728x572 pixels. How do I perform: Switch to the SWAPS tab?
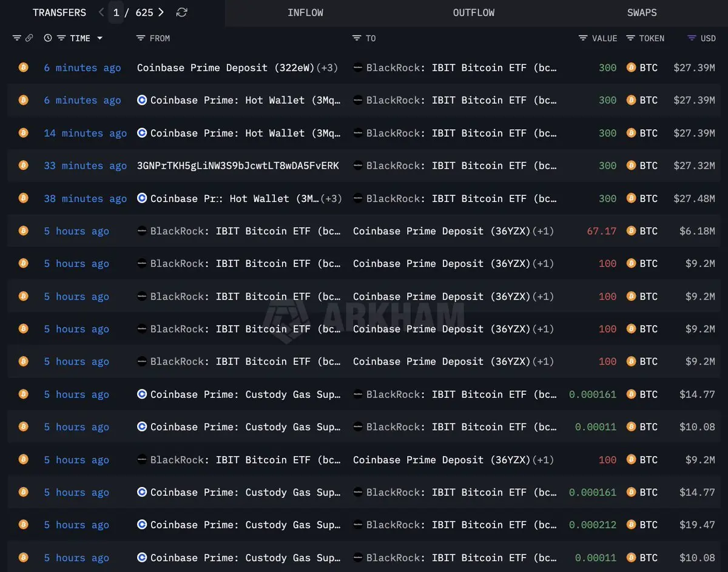click(642, 12)
